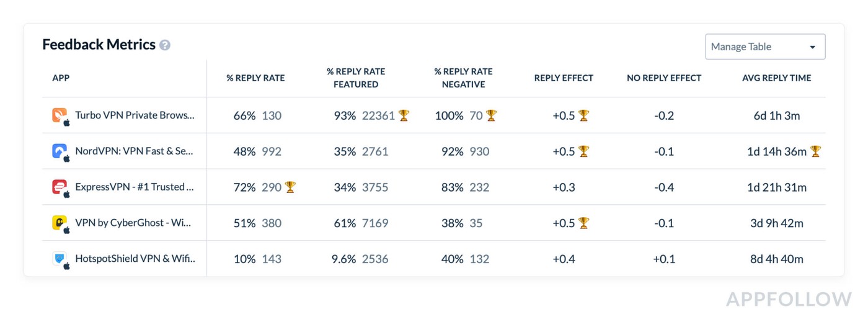Click trophy beside Turbo VPN's 22361 featured count

[404, 115]
